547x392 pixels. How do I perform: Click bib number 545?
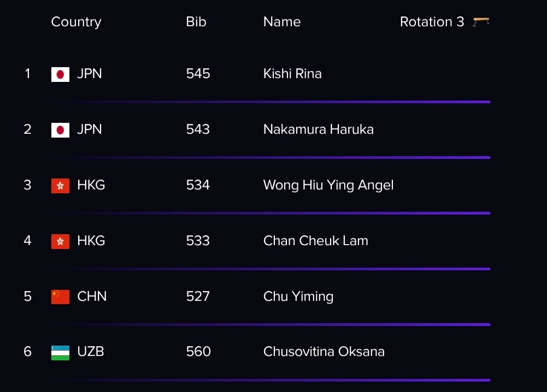198,74
